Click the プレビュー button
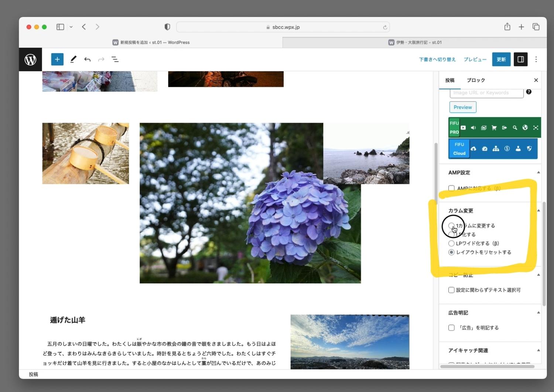 click(x=475, y=59)
